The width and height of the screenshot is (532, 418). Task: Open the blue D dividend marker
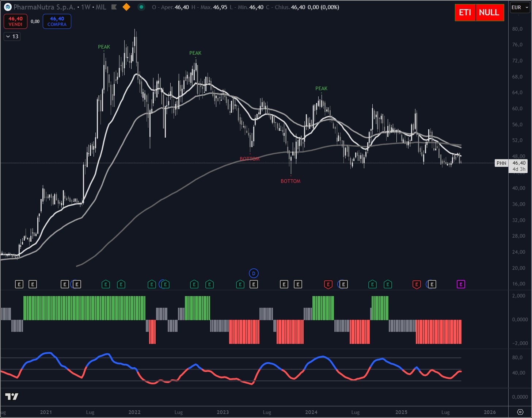pos(254,273)
